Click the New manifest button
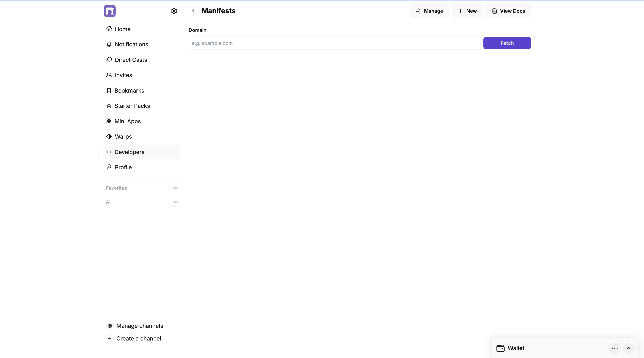644x358 pixels. click(x=467, y=11)
